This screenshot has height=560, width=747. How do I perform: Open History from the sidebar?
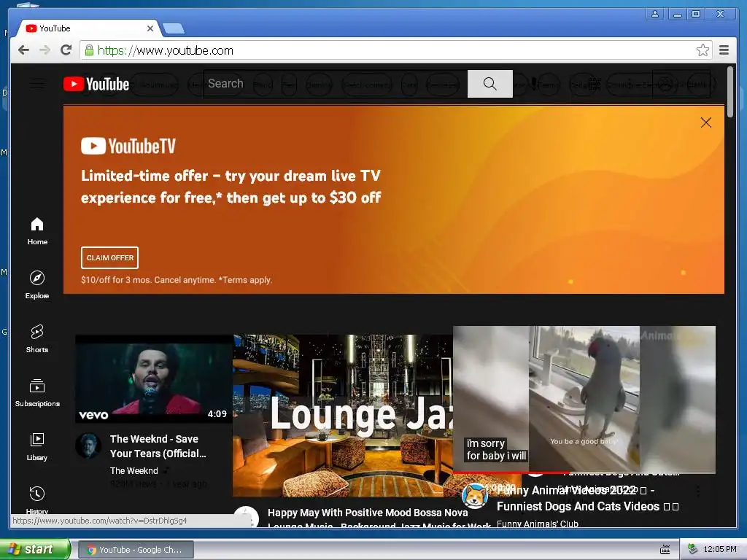click(x=37, y=500)
